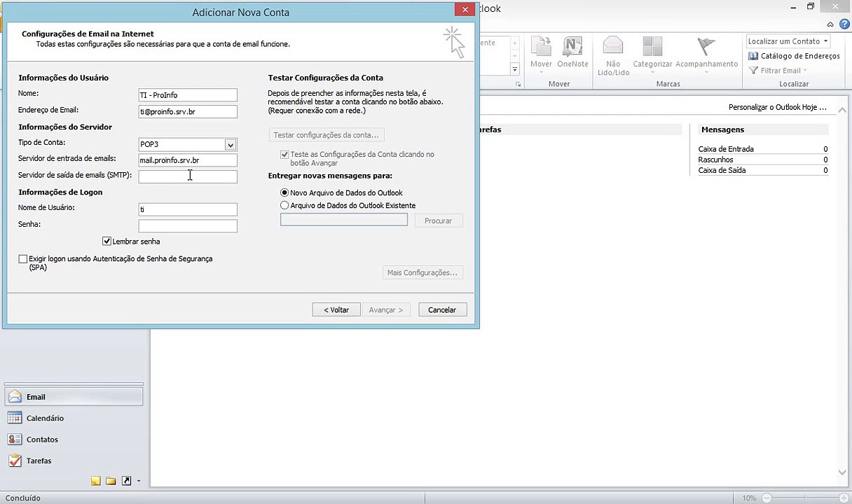Viewport: 852px width, 504px height.
Task: Click the zoom in plus button
Action: [845, 498]
